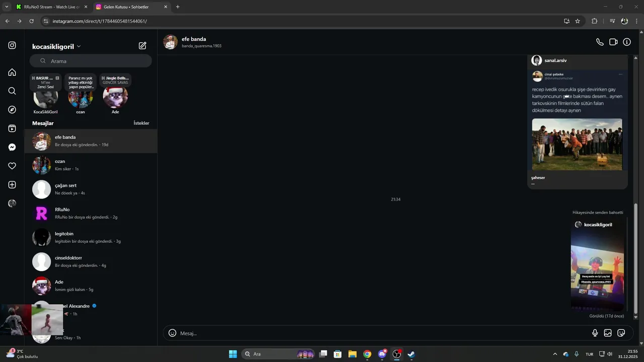Open new browser tab plus button
Image resolution: width=644 pixels, height=362 pixels.
tap(178, 7)
